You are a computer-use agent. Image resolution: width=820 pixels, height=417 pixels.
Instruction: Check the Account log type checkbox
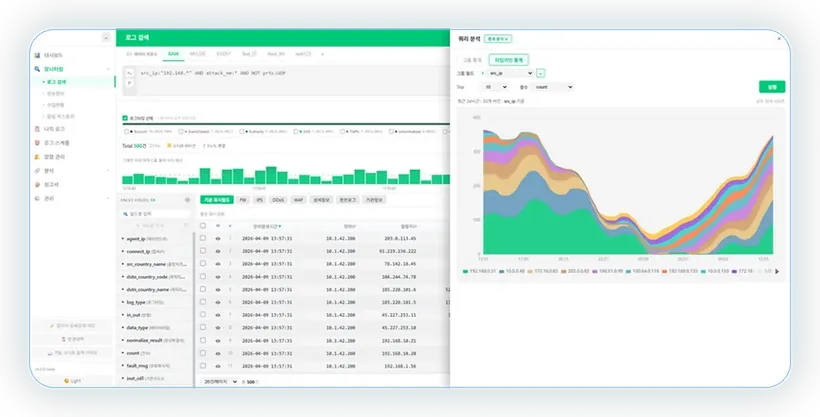coord(127,132)
